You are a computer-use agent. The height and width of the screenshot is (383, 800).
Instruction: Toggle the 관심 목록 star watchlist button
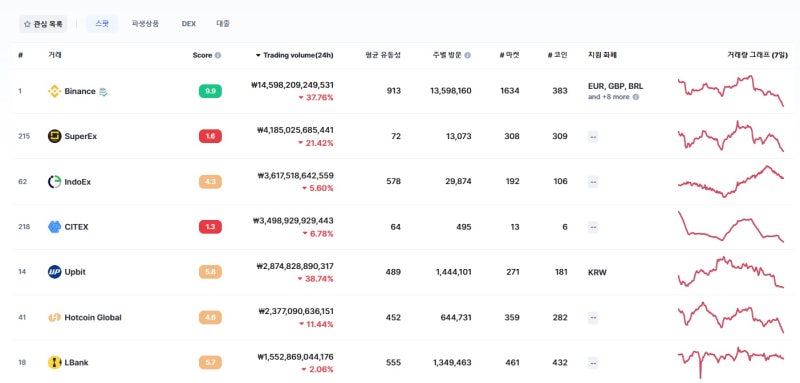point(43,24)
